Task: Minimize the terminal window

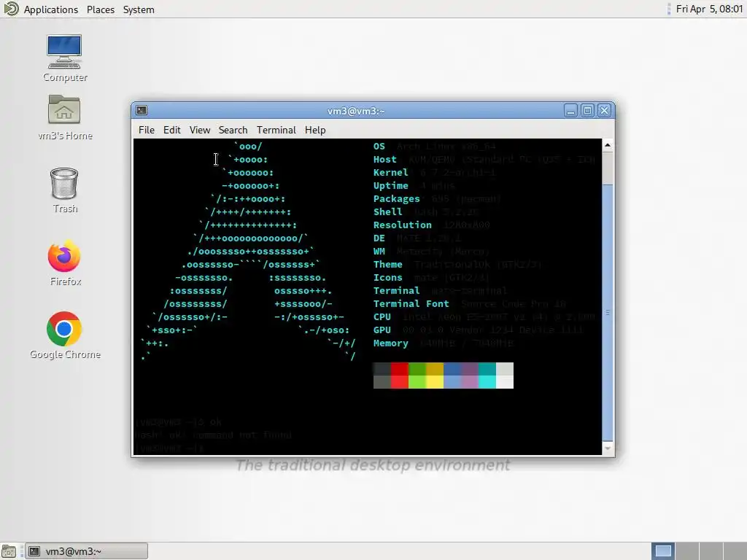Action: (x=570, y=111)
